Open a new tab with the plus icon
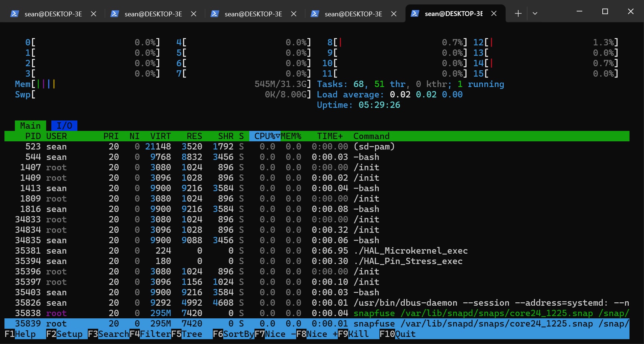 [x=518, y=13]
